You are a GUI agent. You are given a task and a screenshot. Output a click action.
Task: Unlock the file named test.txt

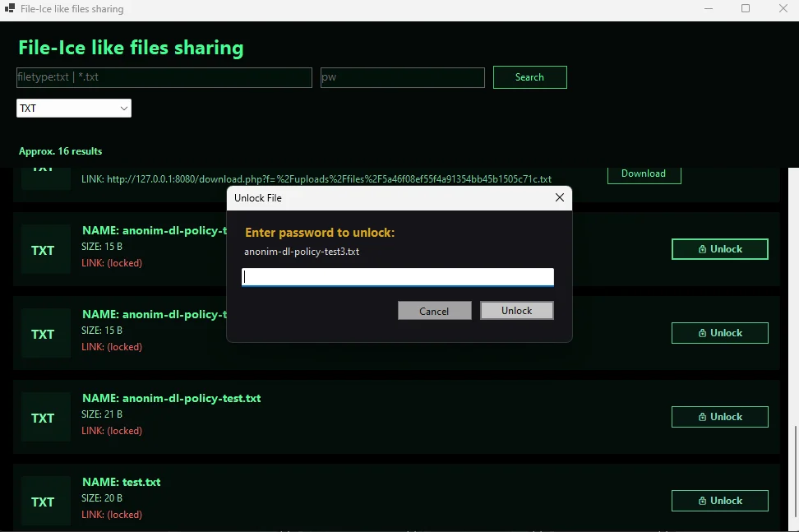click(x=719, y=501)
